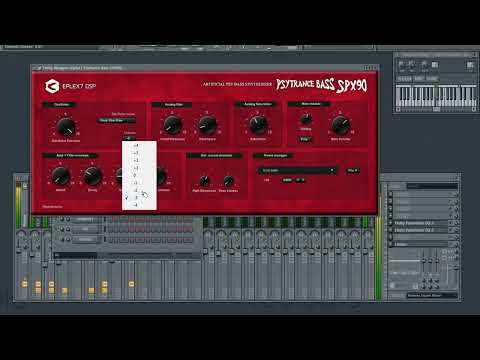Viewport: 480px width, 360px height.
Task: Open the preset manager preset list
Action: click(x=297, y=170)
